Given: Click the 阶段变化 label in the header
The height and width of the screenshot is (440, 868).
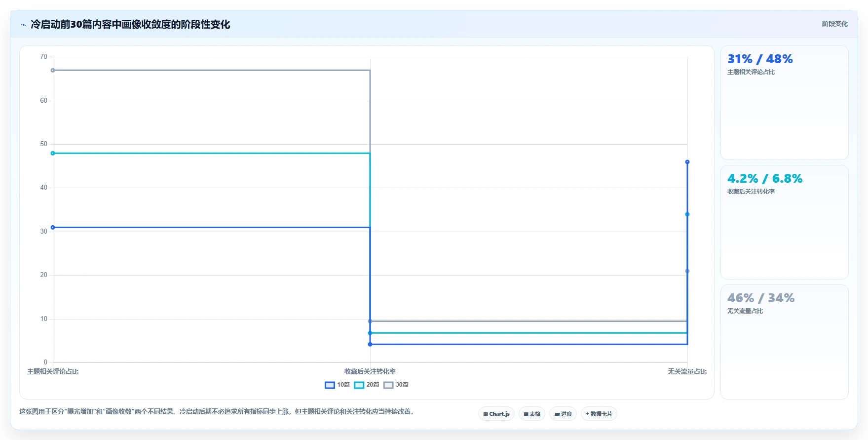Looking at the screenshot, I should (834, 24).
